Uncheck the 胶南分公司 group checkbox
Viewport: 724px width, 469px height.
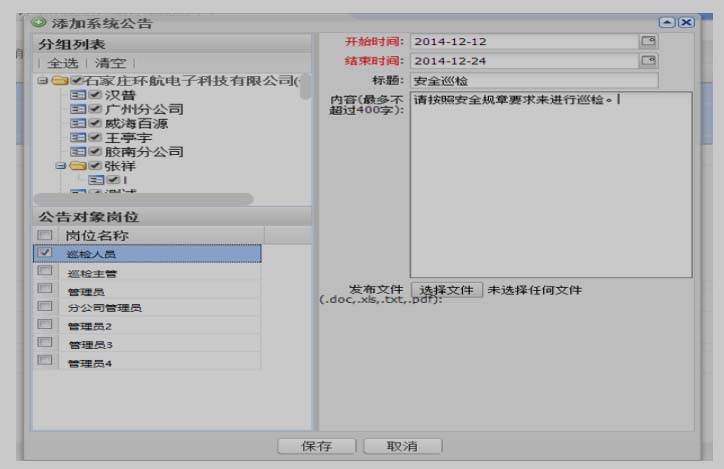(x=95, y=151)
